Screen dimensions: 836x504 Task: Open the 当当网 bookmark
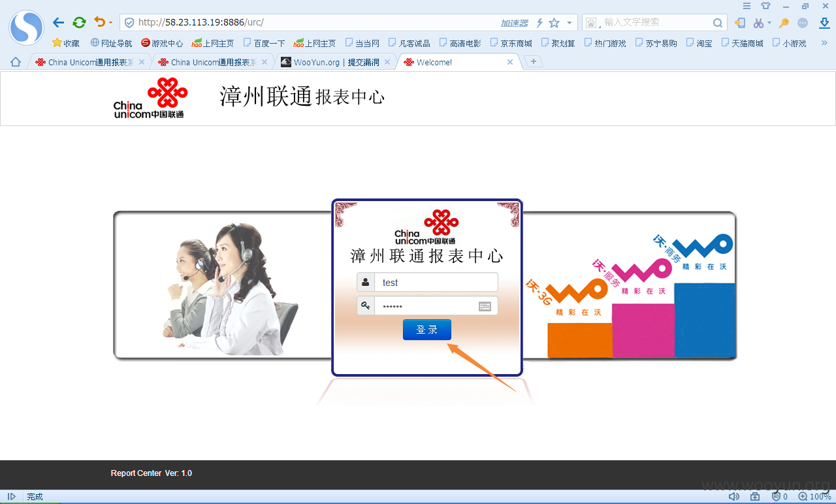click(x=362, y=43)
